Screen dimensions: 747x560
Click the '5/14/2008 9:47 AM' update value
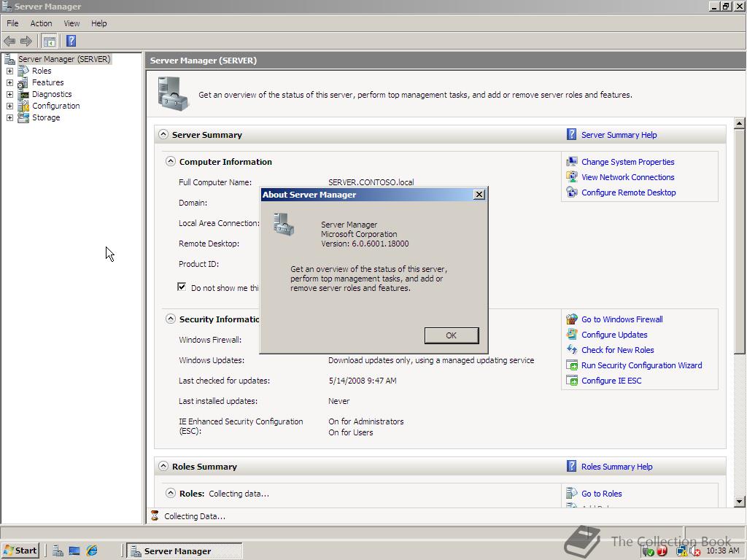click(x=363, y=381)
